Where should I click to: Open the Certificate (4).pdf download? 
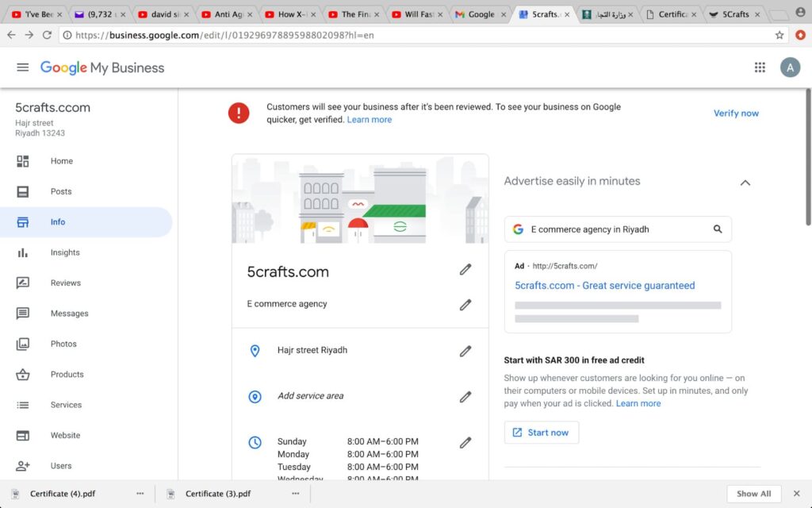pos(63,494)
